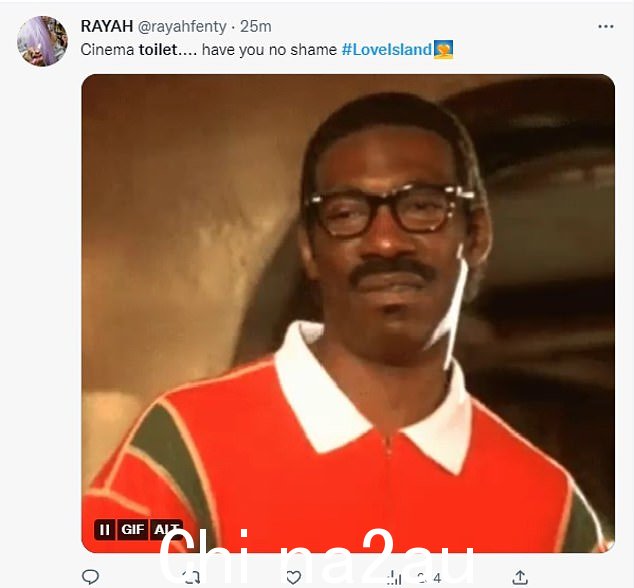Viewport: 634px width, 588px height.
Task: Like the tweet with the heart icon
Action: click(293, 577)
